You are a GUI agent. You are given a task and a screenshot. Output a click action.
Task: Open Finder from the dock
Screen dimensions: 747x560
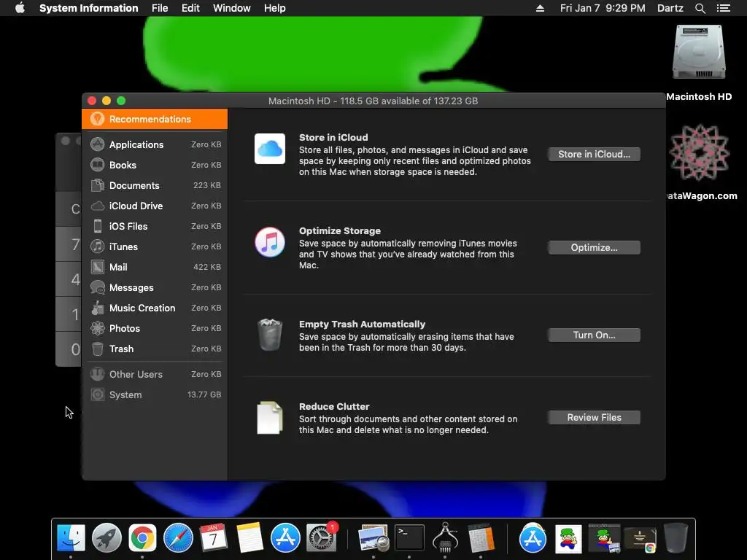point(71,537)
